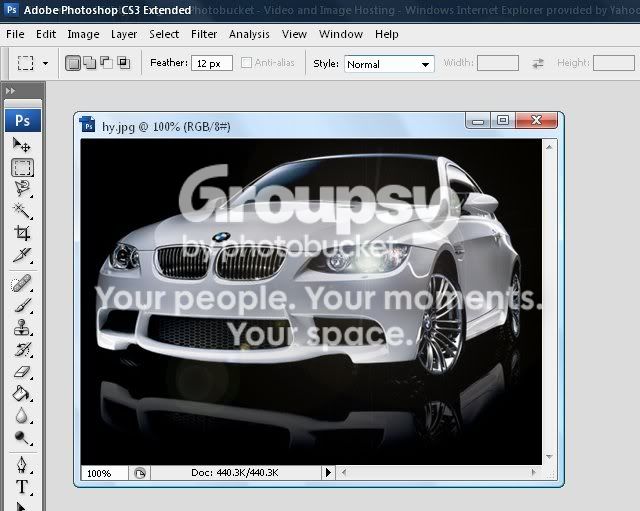Open the Filter menu
Image resolution: width=640 pixels, height=511 pixels.
(x=204, y=34)
